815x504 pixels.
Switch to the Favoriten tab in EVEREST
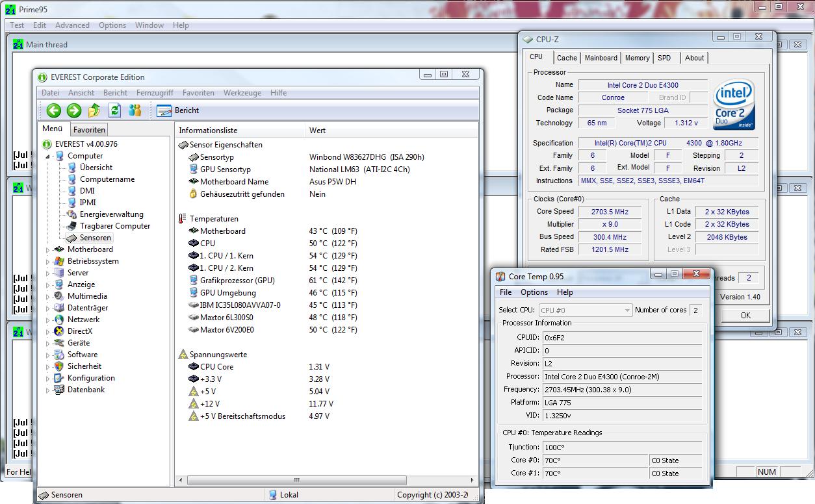(89, 130)
